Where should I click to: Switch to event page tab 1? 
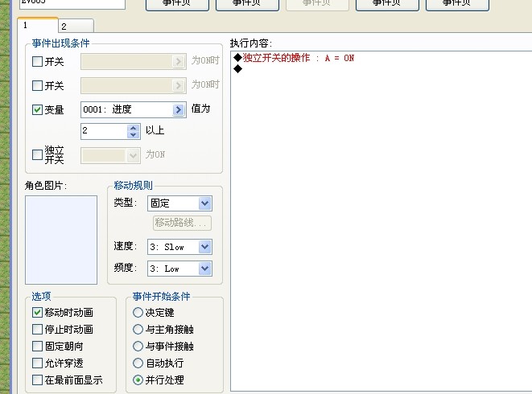[x=38, y=26]
